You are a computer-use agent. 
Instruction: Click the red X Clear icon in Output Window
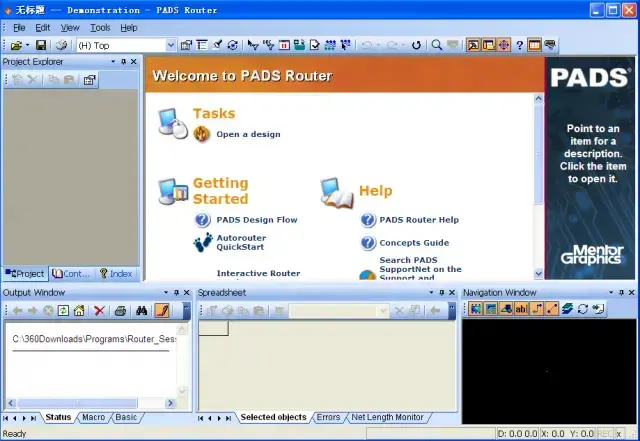[99, 311]
